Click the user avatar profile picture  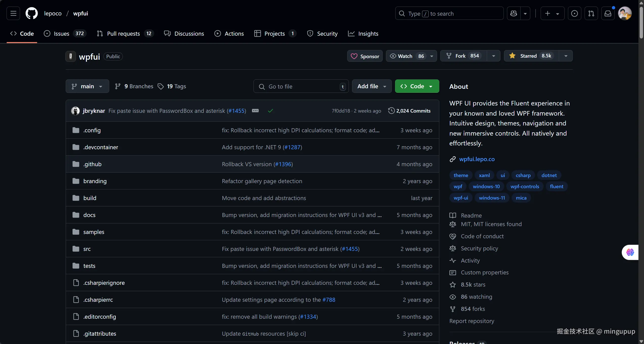click(625, 13)
